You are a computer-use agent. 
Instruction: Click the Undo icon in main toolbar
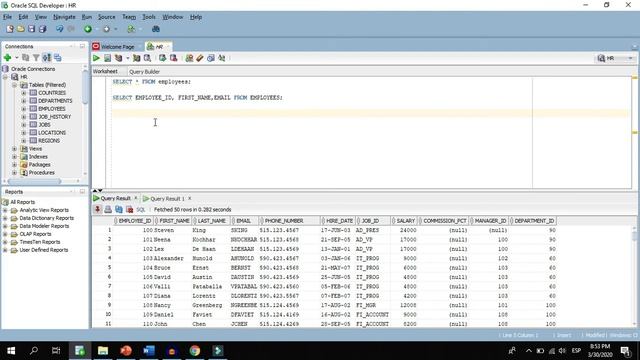coord(60,29)
